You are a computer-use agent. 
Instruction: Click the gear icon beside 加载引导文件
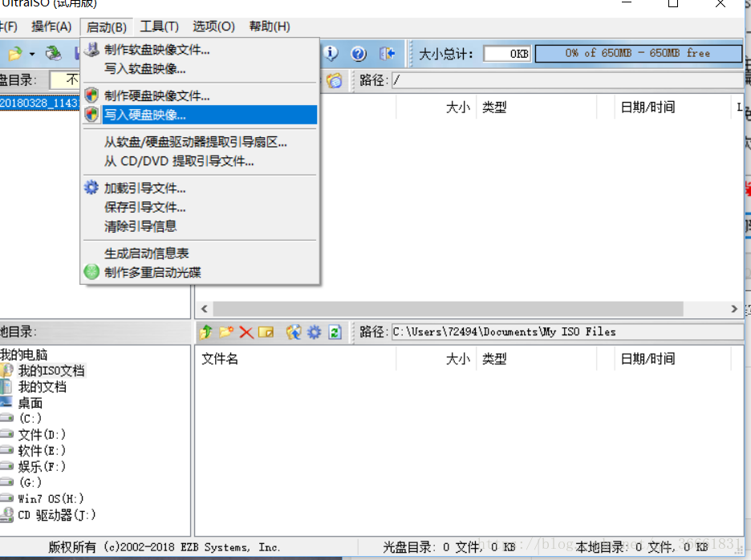(x=91, y=187)
